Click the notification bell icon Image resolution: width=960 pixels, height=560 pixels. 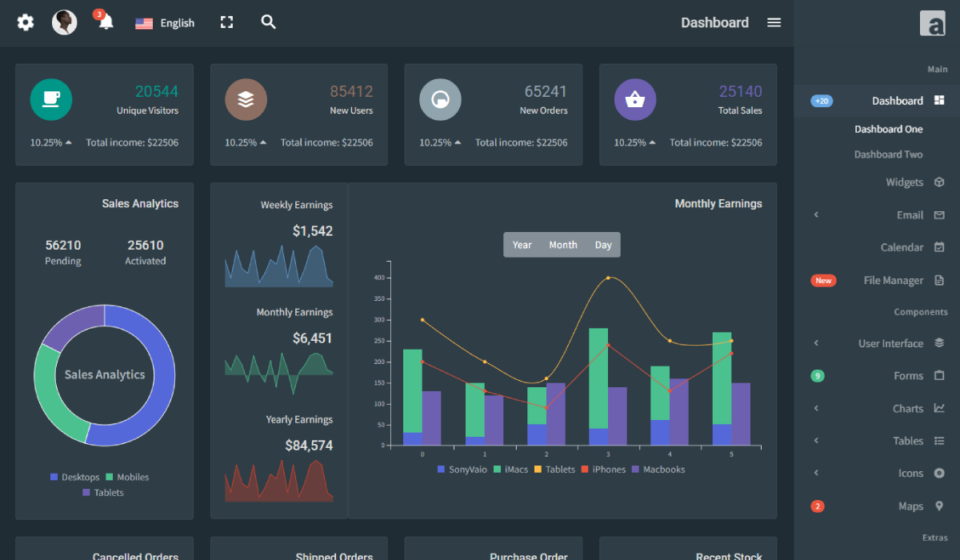106,22
